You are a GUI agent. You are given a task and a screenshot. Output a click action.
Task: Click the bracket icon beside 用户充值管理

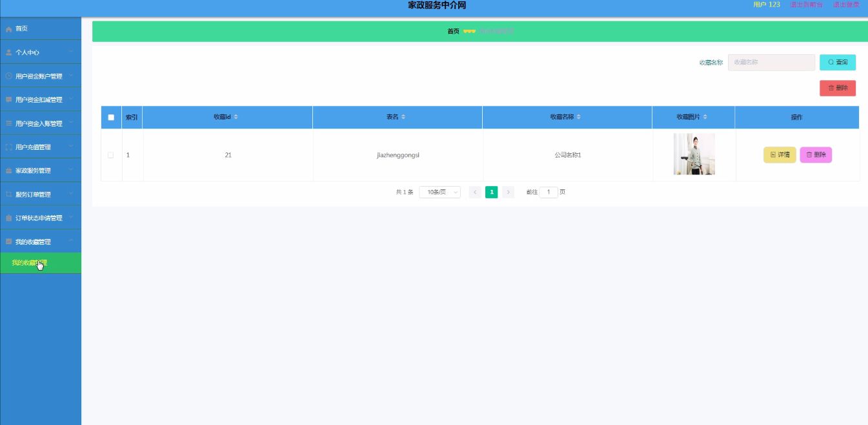[8, 147]
